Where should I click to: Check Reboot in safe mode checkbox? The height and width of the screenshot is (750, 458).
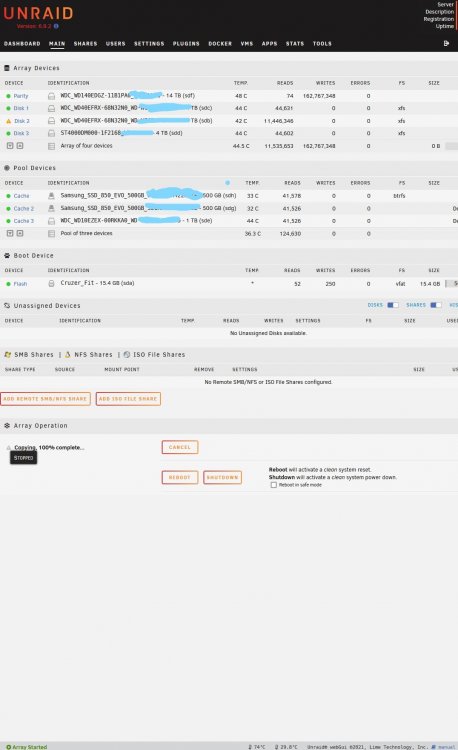click(273, 485)
